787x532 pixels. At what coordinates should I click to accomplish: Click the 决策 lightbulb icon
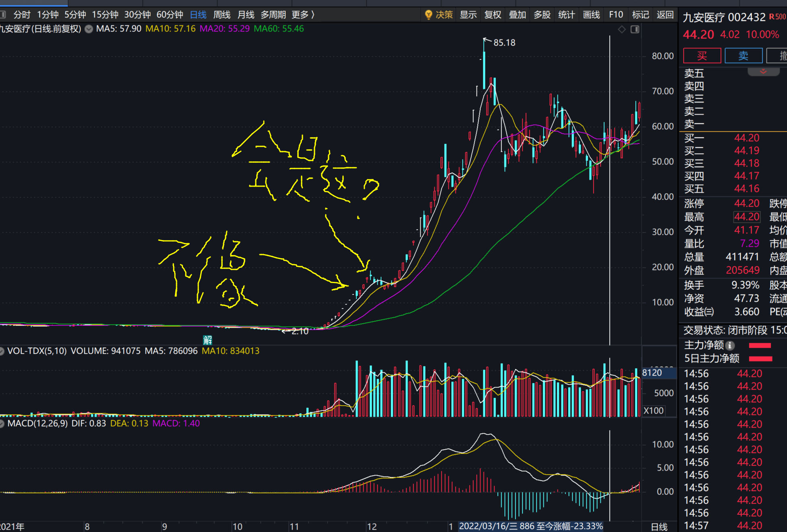pyautogui.click(x=428, y=15)
